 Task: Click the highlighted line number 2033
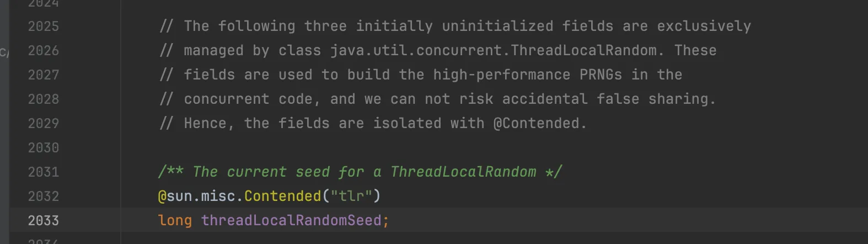point(43,221)
